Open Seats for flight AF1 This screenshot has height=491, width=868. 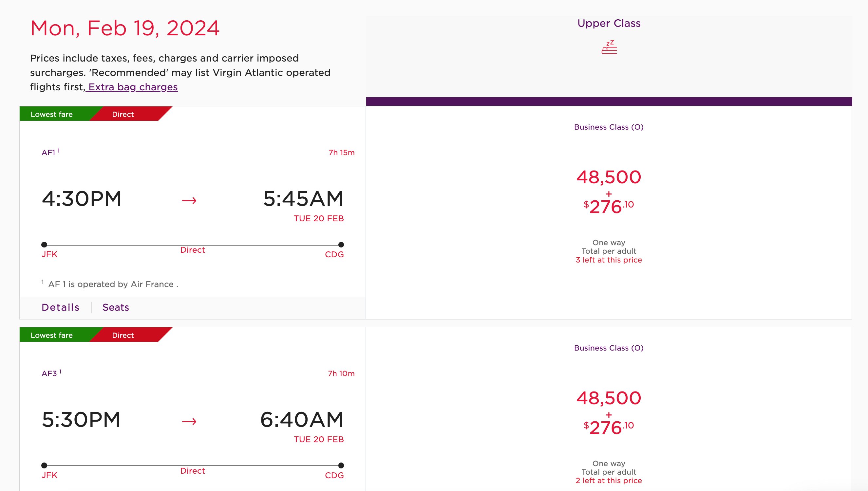116,307
